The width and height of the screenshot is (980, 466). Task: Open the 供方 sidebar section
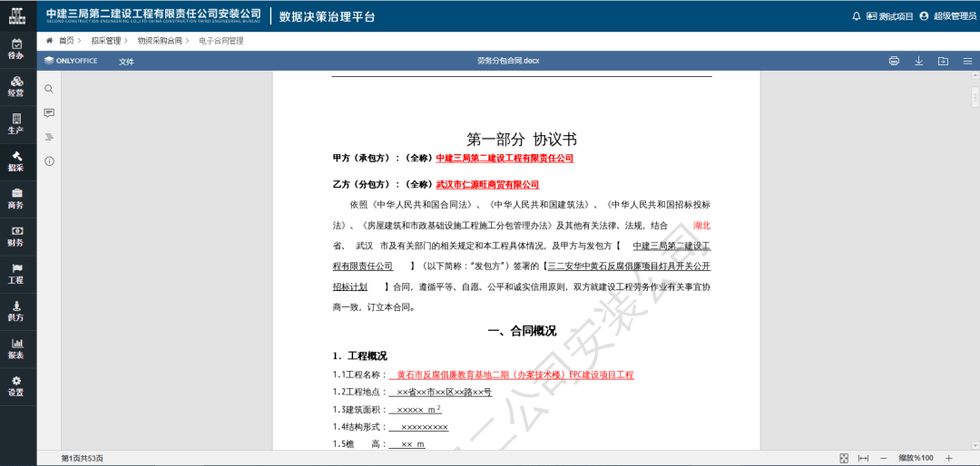coord(17,312)
